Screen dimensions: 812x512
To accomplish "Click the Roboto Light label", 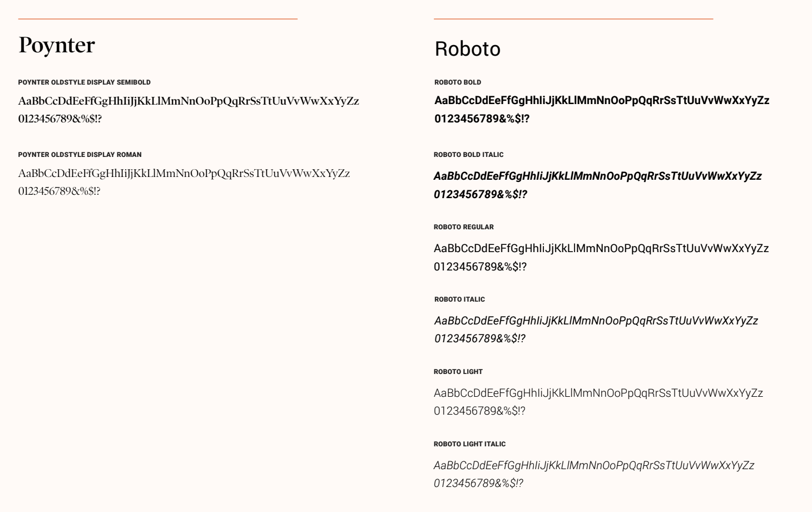I will [x=458, y=372].
